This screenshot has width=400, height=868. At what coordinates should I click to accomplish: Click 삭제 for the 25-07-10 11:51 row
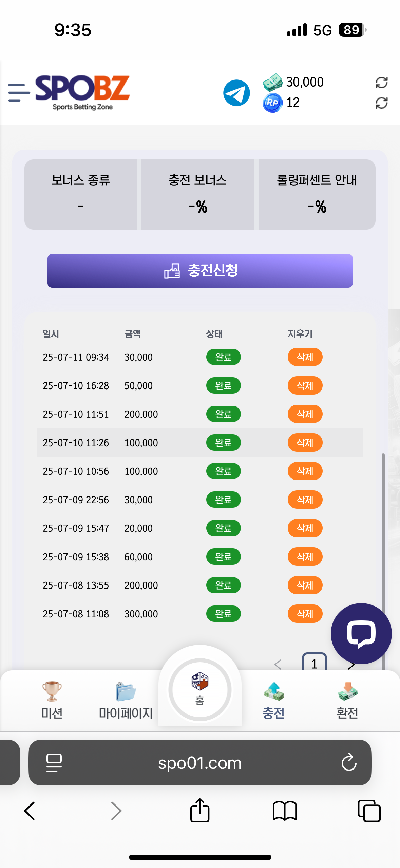tap(305, 414)
